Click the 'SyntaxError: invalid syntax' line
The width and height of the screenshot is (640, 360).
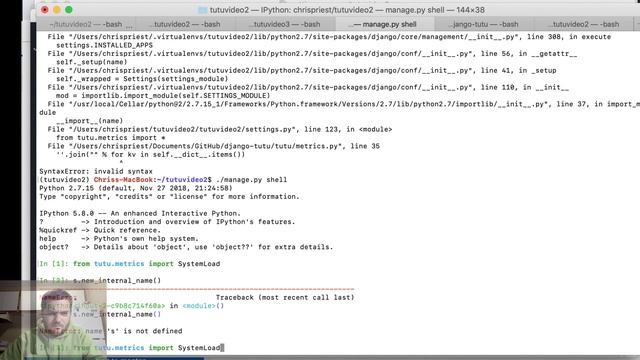pos(96,171)
